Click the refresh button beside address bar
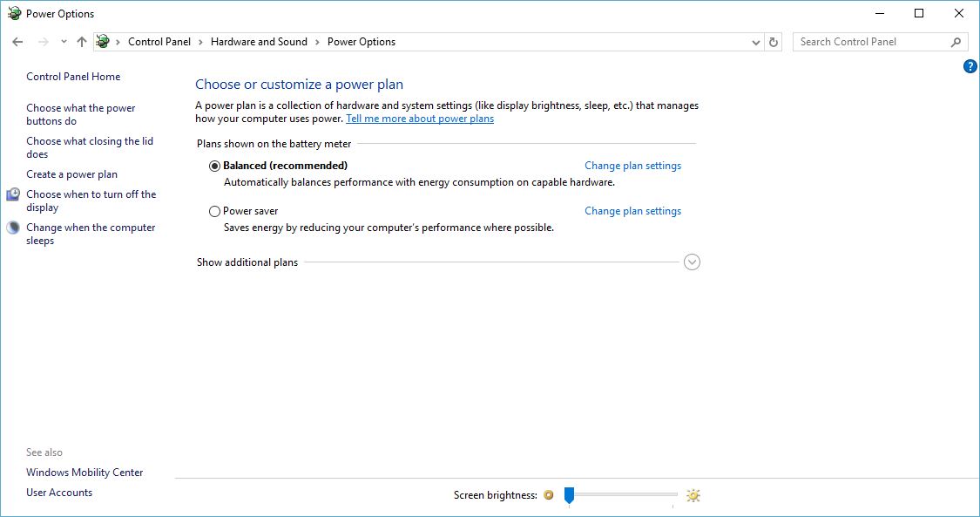The image size is (980, 517). click(774, 42)
